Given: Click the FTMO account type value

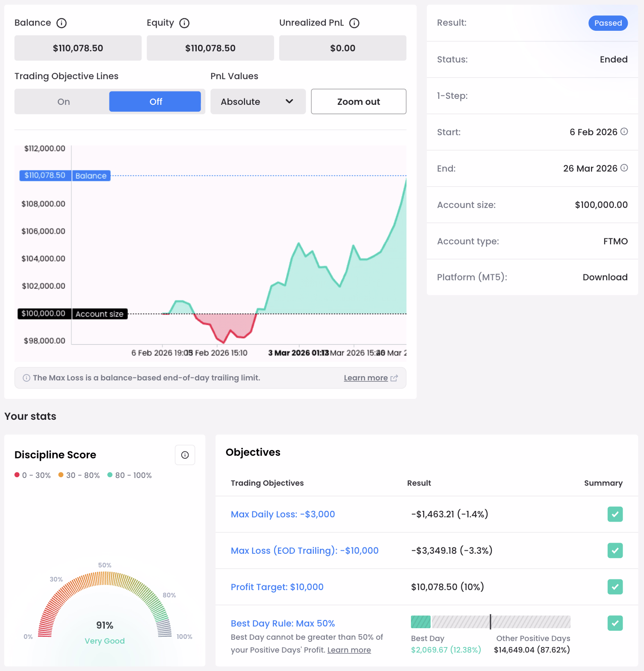Looking at the screenshot, I should [x=615, y=241].
